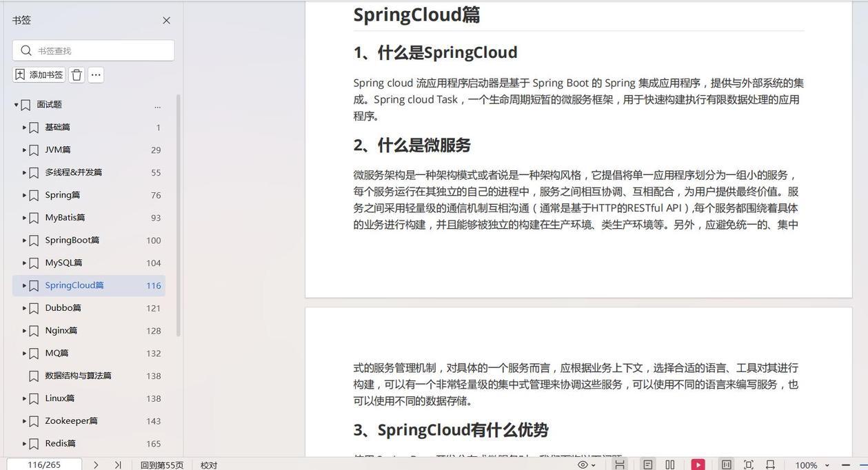Image resolution: width=868 pixels, height=470 pixels.
Task: Jump to the JVM篇 bookmark
Action: (58, 150)
